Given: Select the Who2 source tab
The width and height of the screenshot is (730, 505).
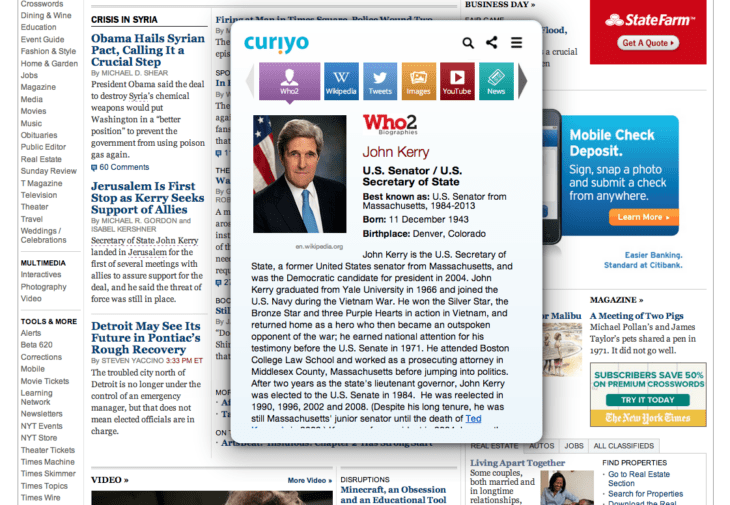Looking at the screenshot, I should (x=290, y=81).
